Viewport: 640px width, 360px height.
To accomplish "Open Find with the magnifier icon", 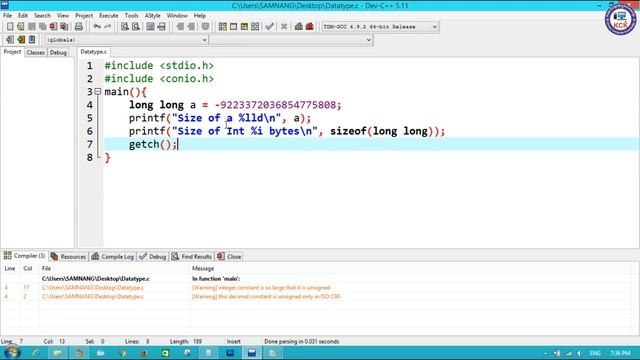I will (x=125, y=27).
